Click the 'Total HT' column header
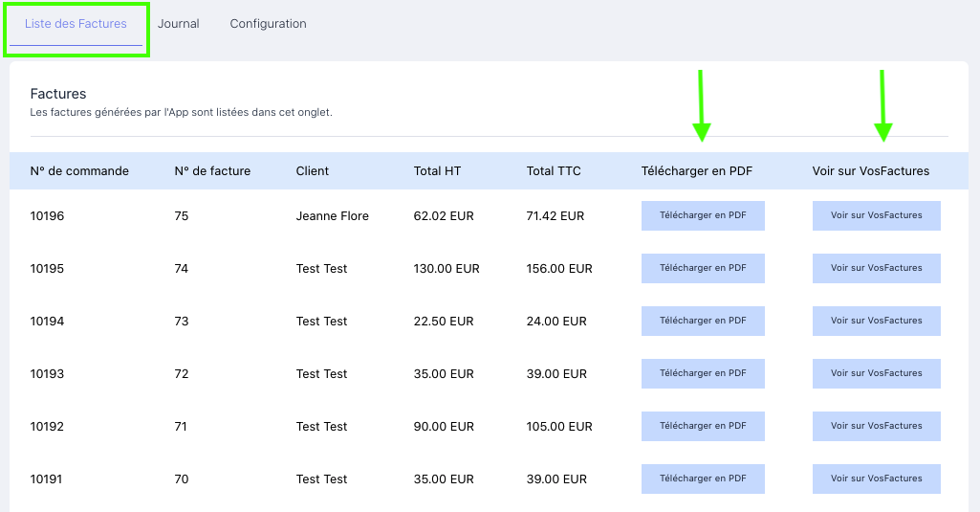This screenshot has height=512, width=980. 438,171
